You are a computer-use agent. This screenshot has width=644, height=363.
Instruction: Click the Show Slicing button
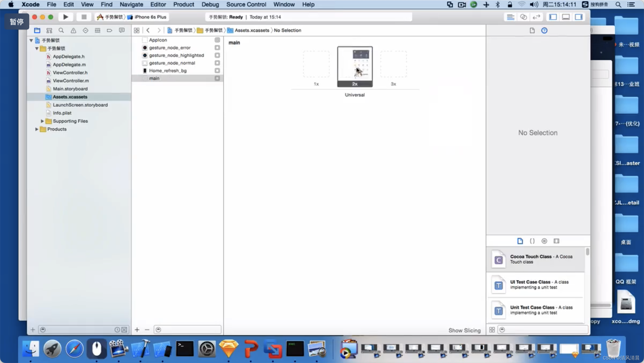[464, 330]
